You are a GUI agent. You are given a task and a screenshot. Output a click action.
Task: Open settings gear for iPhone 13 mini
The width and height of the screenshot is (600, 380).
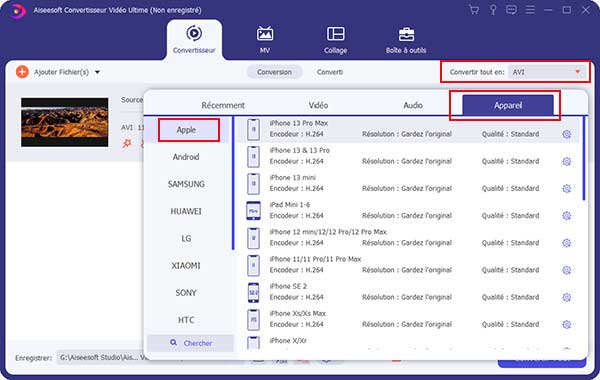point(567,188)
